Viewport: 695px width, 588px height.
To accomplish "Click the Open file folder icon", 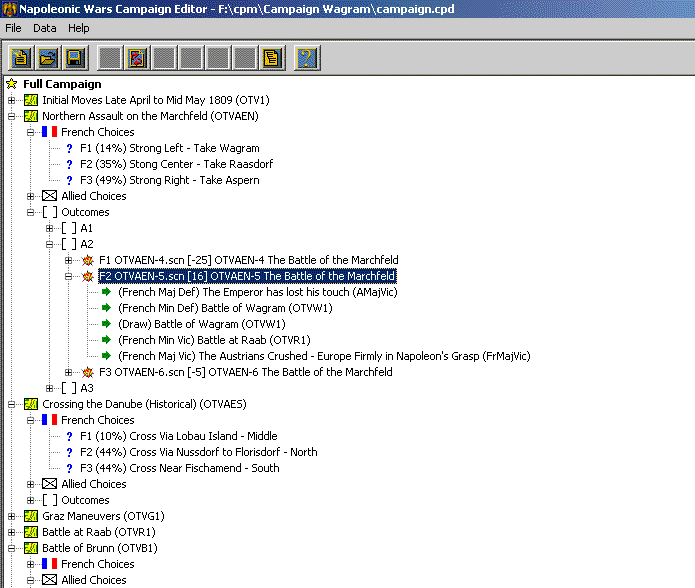I will (47, 57).
